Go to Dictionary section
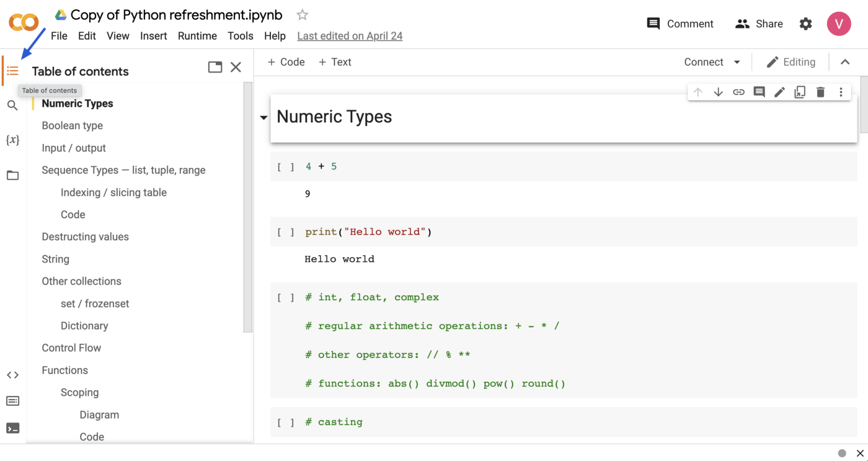 click(84, 326)
